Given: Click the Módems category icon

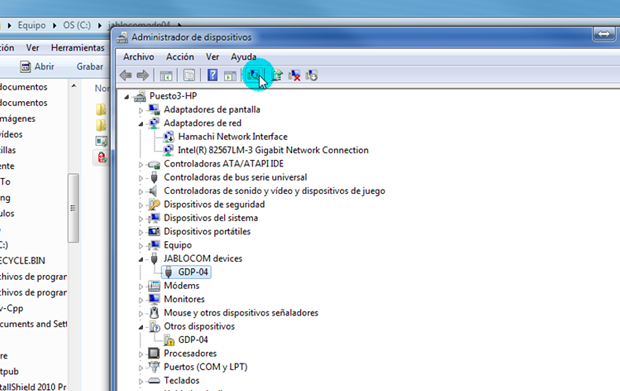Looking at the screenshot, I should (x=154, y=285).
